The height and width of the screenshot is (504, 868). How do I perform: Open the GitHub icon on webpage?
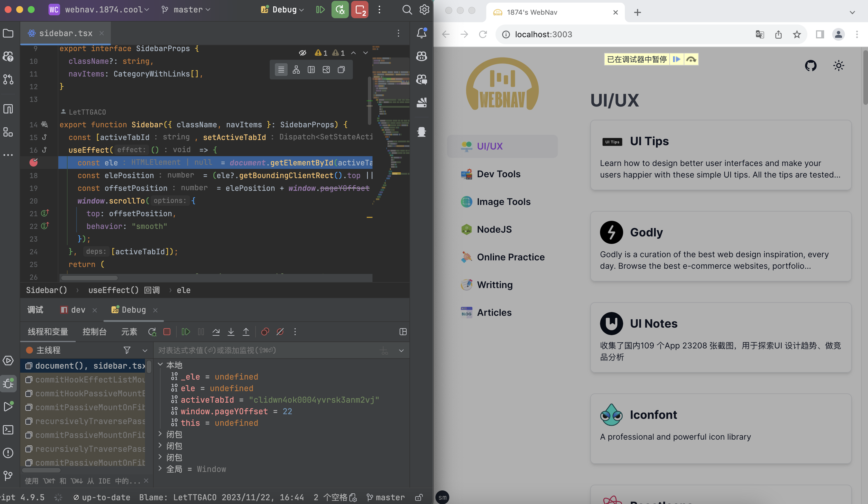point(811,66)
